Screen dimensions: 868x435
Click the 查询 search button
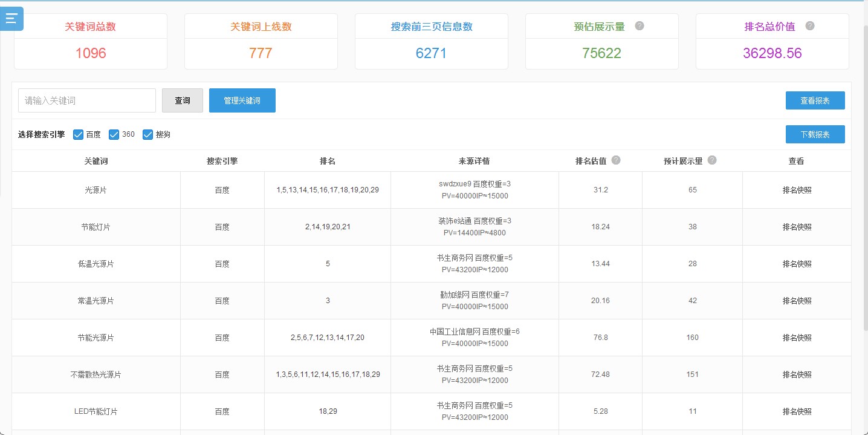pyautogui.click(x=183, y=100)
